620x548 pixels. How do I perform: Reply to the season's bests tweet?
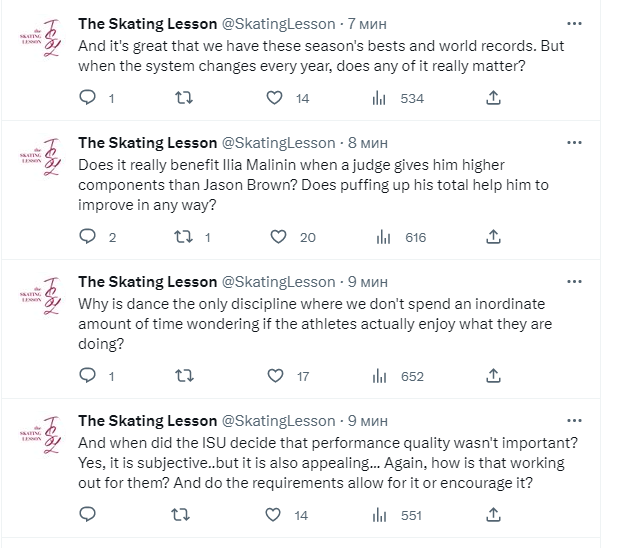87,98
